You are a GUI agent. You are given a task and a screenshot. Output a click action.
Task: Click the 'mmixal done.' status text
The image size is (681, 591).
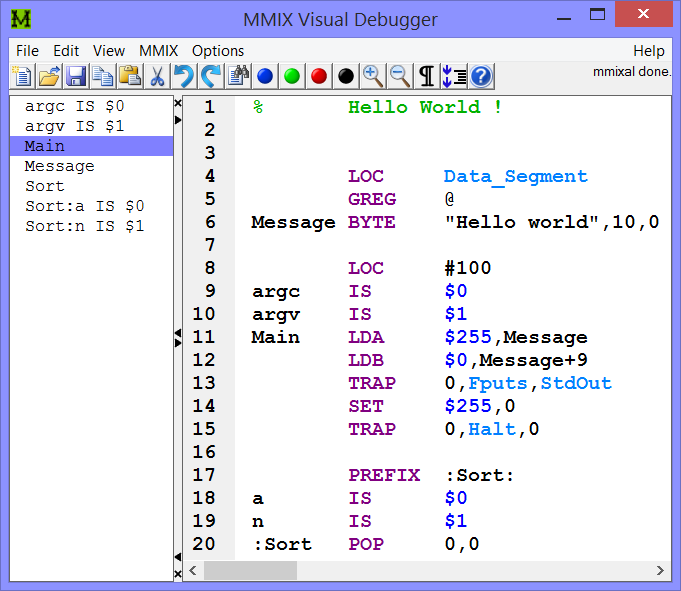(632, 71)
